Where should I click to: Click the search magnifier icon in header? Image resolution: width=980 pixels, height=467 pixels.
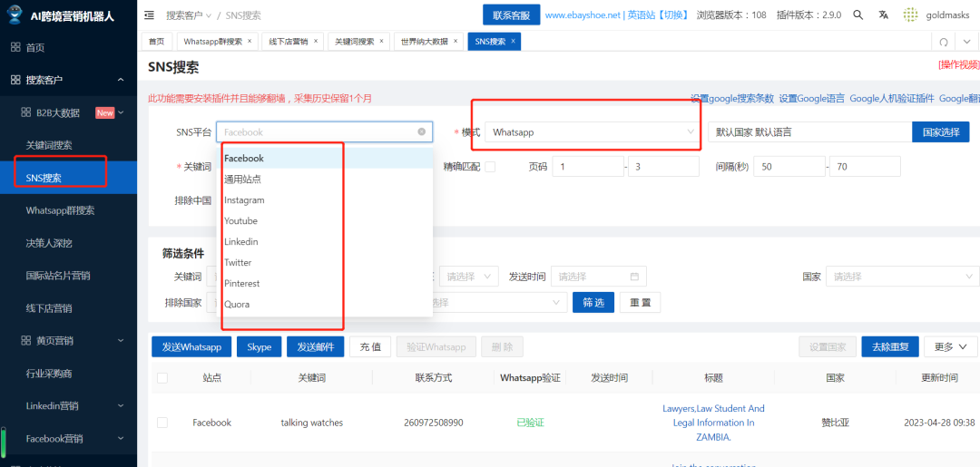[858, 15]
